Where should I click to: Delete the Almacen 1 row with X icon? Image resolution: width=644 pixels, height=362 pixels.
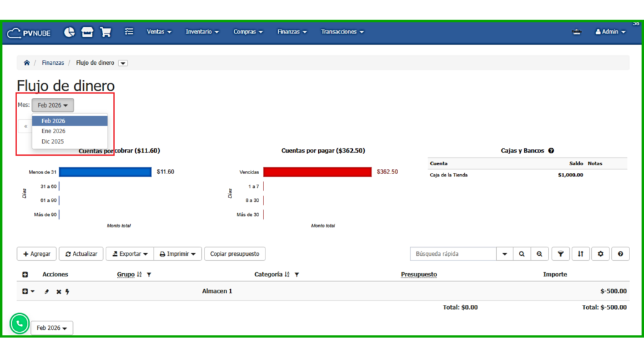58,292
